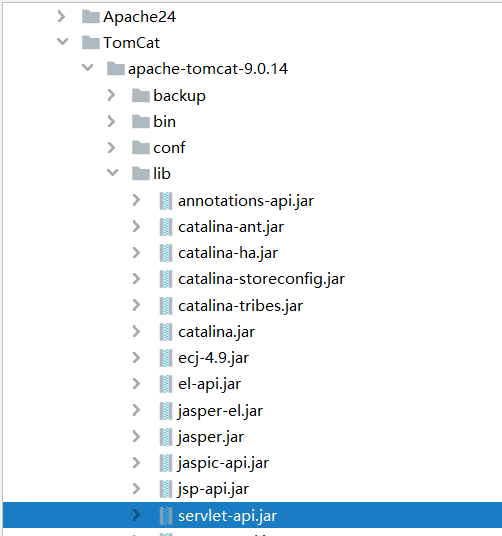Expand catalina-storeconfig.jar contents
Screen dimensions: 502x536
[x=136, y=279]
